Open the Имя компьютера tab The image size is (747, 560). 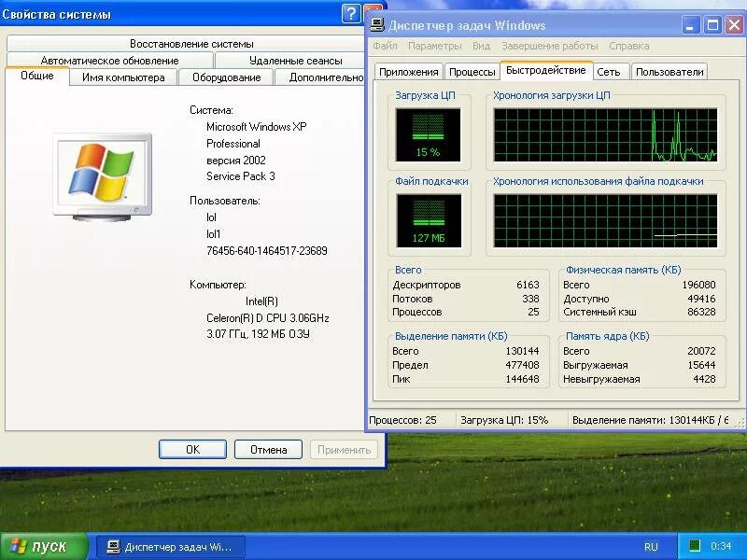click(x=123, y=77)
